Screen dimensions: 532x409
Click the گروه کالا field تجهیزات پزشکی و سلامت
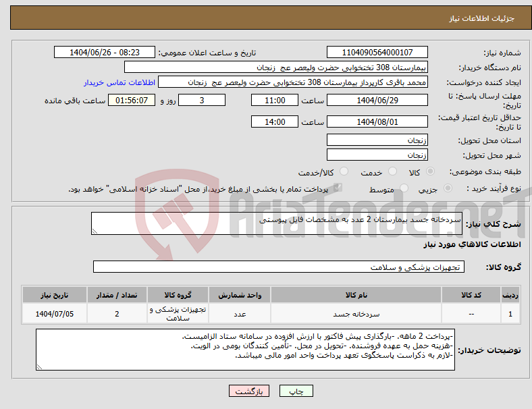coord(279,267)
